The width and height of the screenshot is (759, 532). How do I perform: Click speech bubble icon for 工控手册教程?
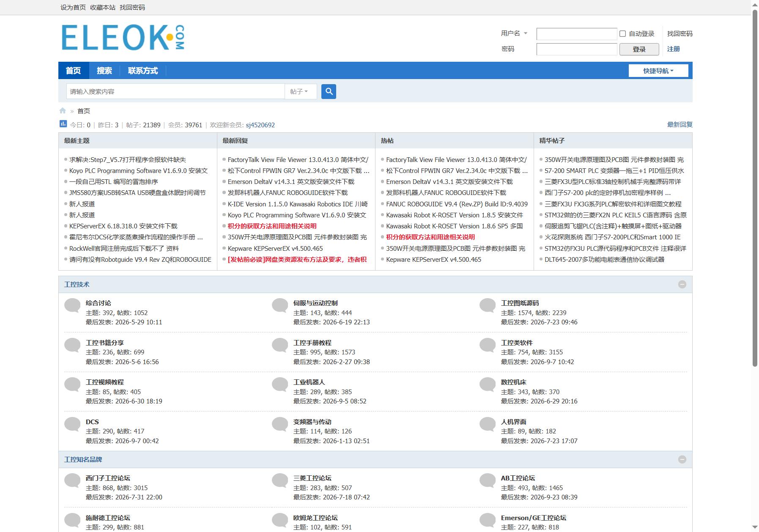280,345
